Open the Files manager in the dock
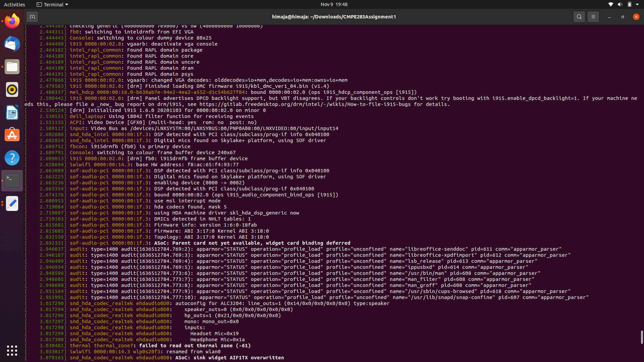The image size is (644, 362). point(12,67)
